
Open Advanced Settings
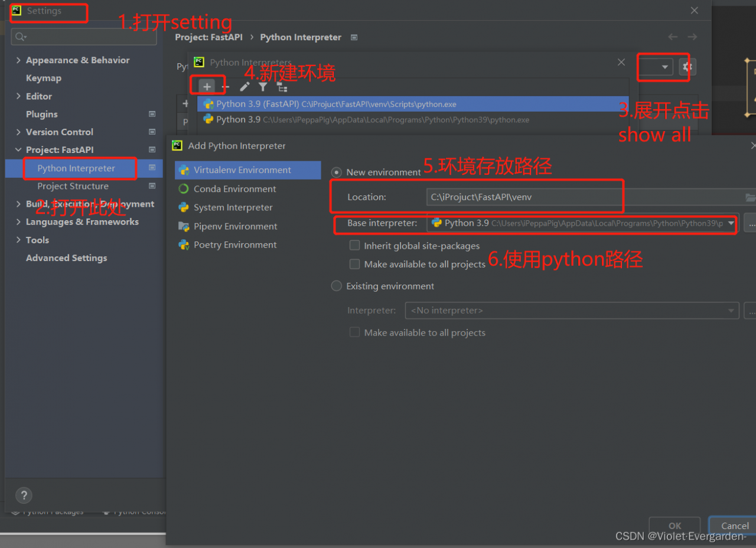point(67,258)
